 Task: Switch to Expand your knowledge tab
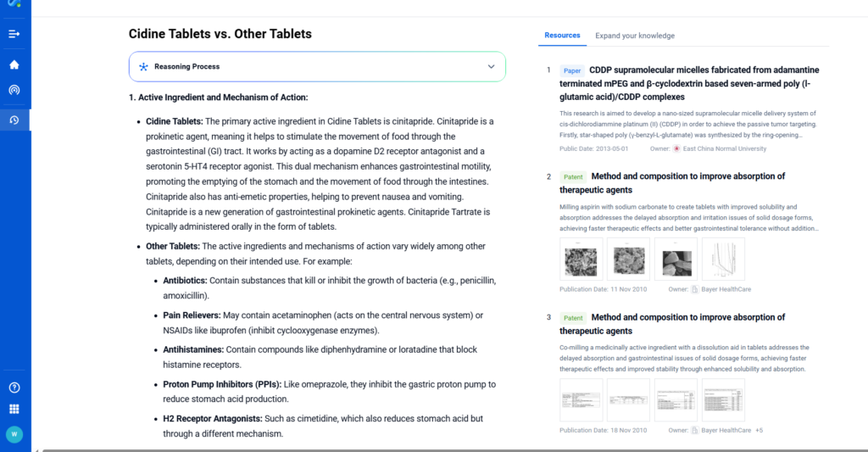[635, 36]
